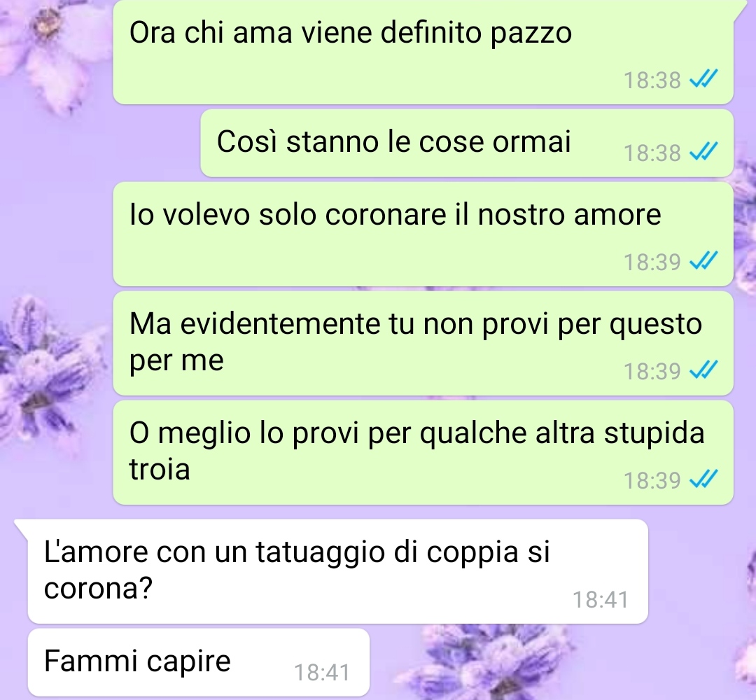Screen dimensions: 756x700
Task: Tap the 'Io volevo solo coronare il nostro amore' message
Action: click(423, 234)
